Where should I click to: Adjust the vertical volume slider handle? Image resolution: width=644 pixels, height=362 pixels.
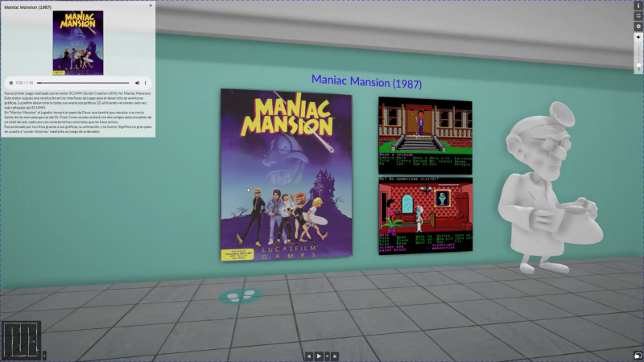point(638,66)
